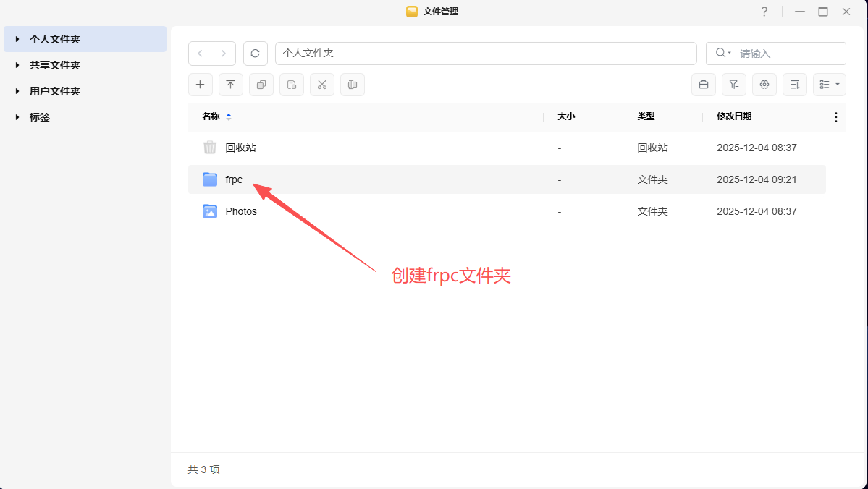Click the 请输入 search input field
The width and height of the screenshot is (868, 489).
tap(789, 54)
